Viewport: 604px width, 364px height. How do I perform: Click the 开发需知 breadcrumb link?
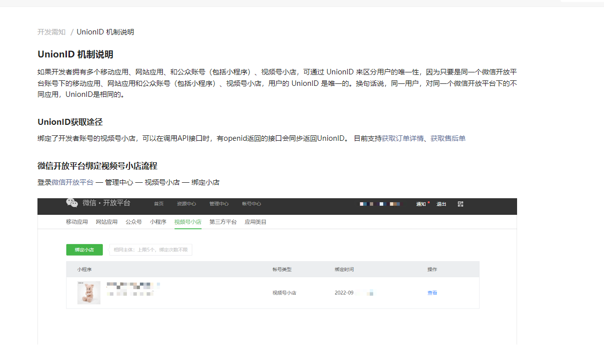[x=51, y=32]
